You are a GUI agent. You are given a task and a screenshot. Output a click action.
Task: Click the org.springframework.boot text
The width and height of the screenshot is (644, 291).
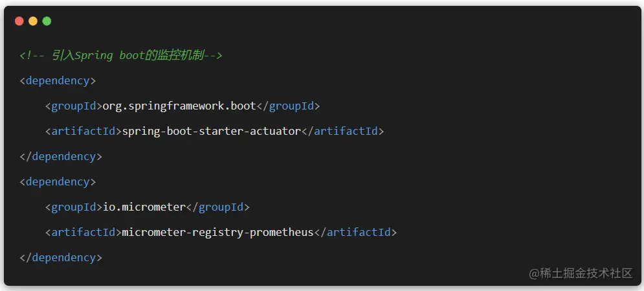coord(179,106)
